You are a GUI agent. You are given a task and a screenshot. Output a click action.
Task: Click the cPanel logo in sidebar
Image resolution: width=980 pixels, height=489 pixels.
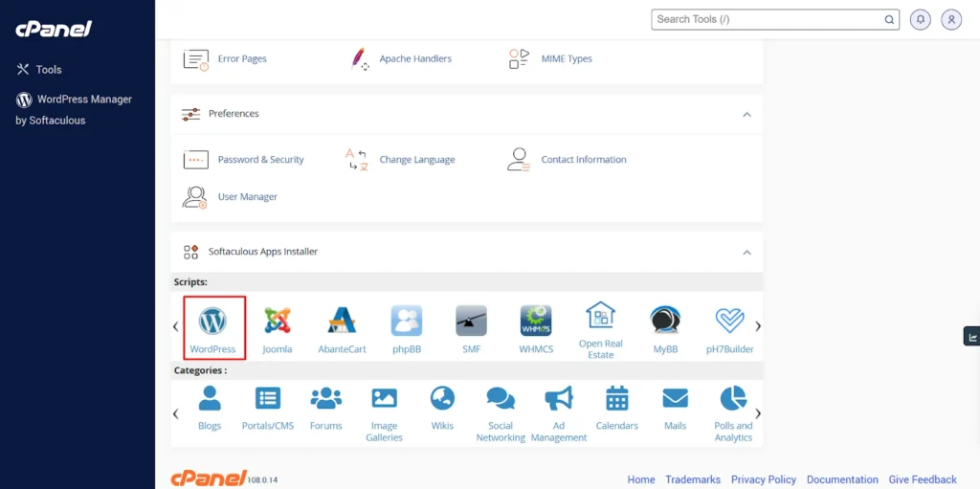(54, 29)
